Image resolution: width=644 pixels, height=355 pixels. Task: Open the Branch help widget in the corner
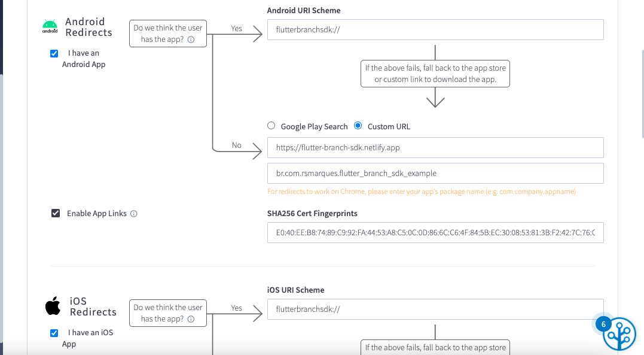[619, 334]
